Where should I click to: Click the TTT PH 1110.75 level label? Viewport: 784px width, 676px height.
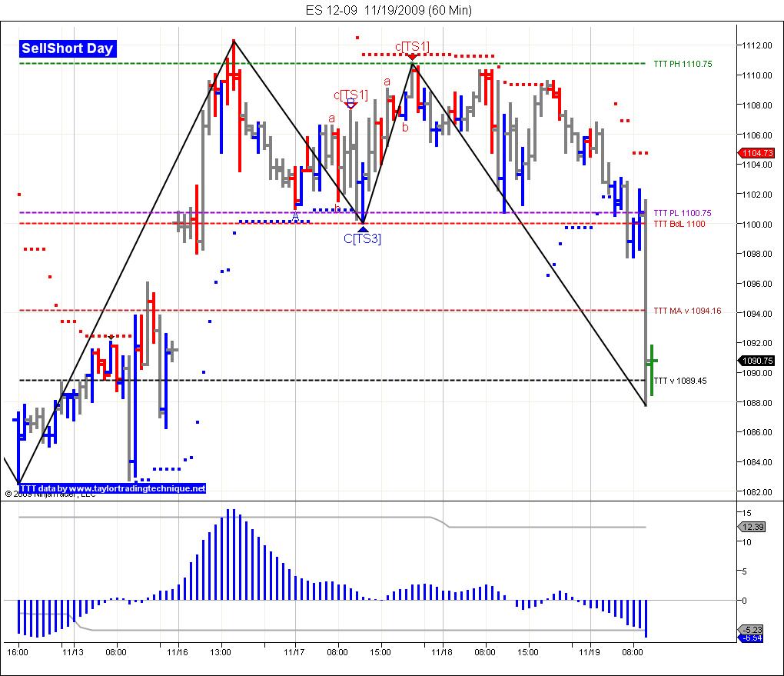[x=683, y=64]
